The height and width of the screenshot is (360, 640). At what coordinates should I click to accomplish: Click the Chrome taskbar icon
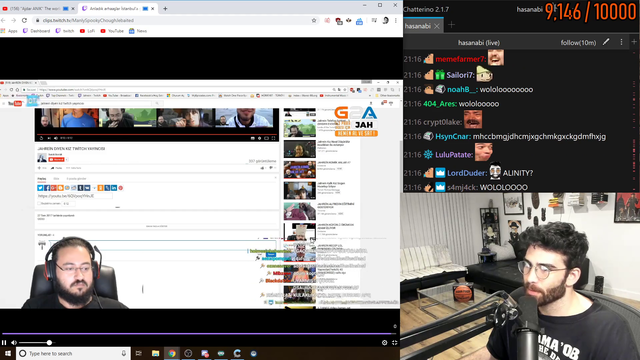point(172,353)
